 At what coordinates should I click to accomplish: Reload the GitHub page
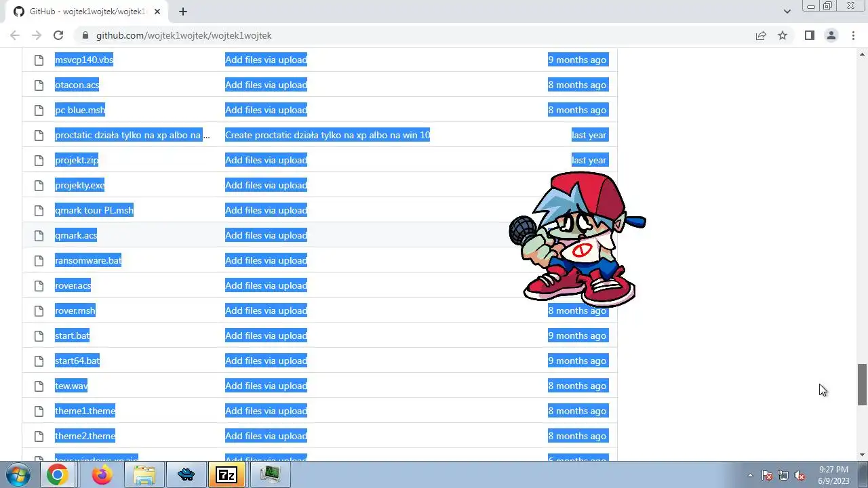(x=58, y=35)
